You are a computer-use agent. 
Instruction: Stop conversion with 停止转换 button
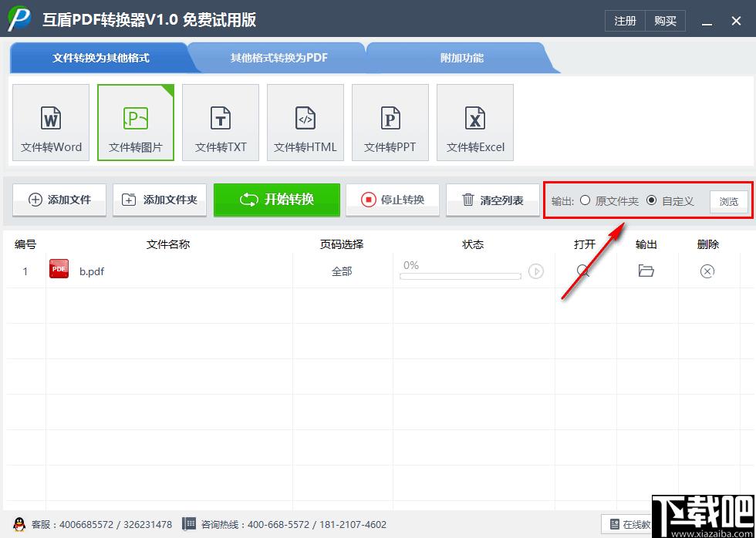[393, 200]
